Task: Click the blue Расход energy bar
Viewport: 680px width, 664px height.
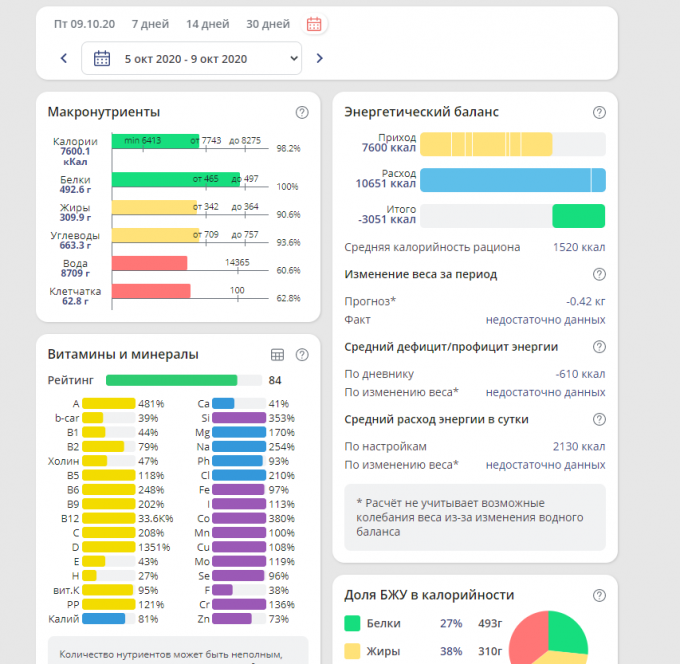Action: 512,180
